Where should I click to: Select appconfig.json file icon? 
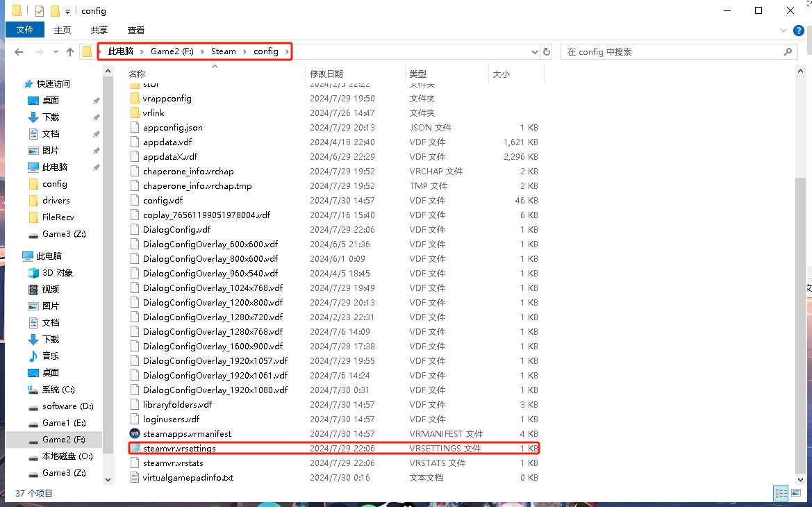[135, 127]
